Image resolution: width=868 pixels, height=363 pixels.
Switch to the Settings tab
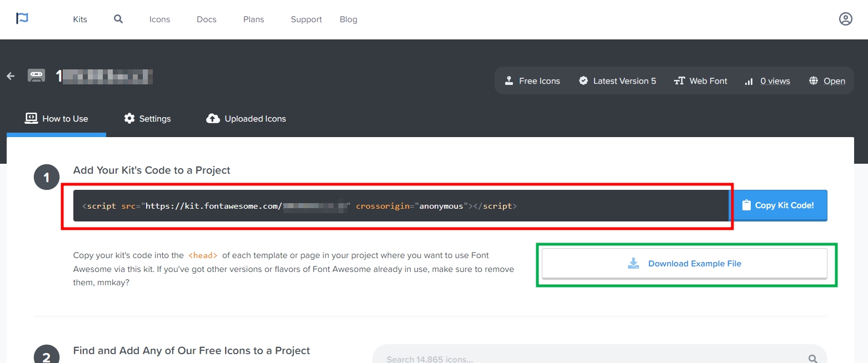147,119
